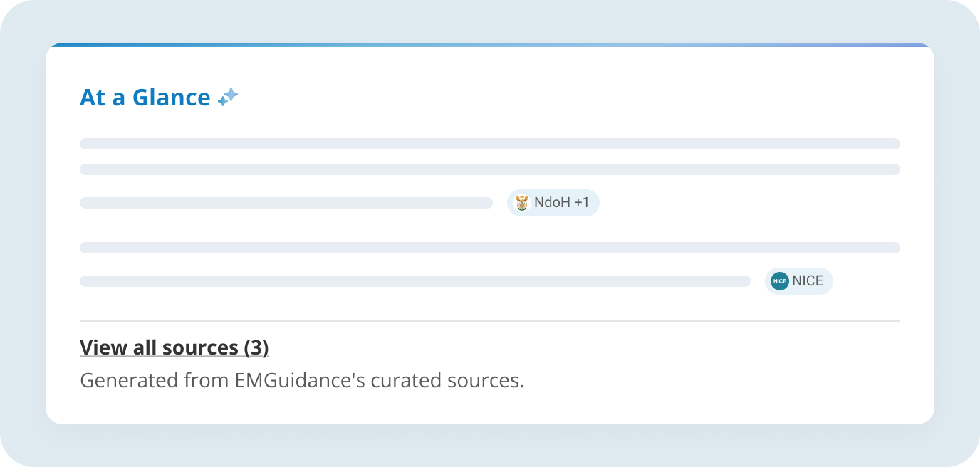Open the NICE source citation chip
The width and height of the screenshot is (980, 467).
[x=799, y=281]
